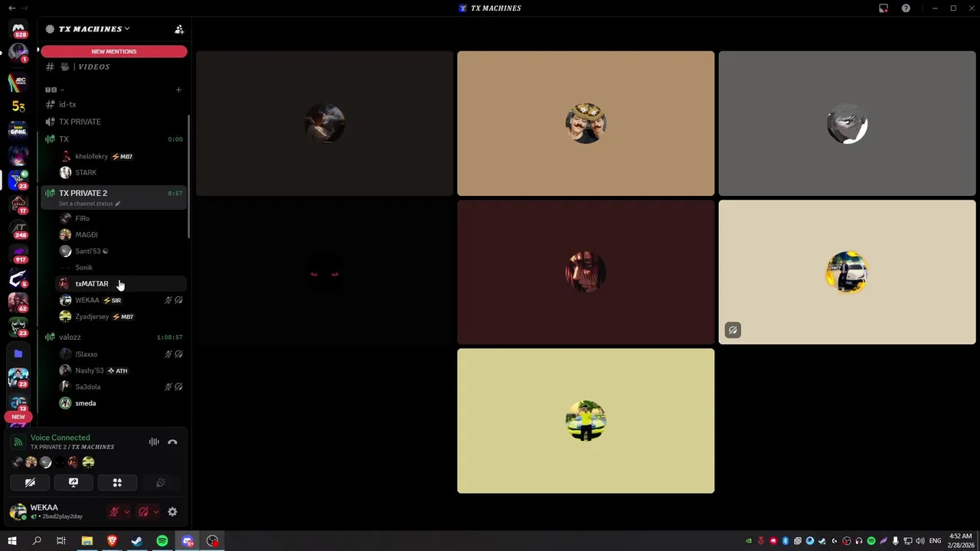Screen dimensions: 980x551
Task: Select the TX voice channel
Action: pos(113,139)
